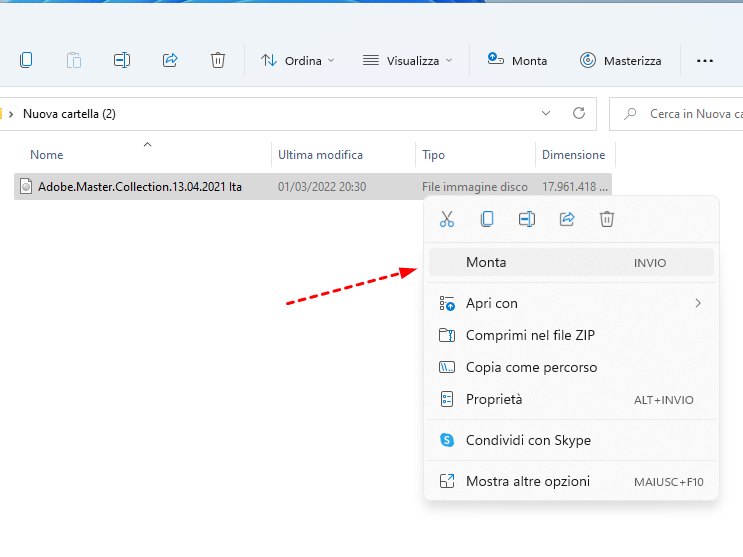
Task: Click the Cerca in Nuova cartella search field
Action: [676, 114]
